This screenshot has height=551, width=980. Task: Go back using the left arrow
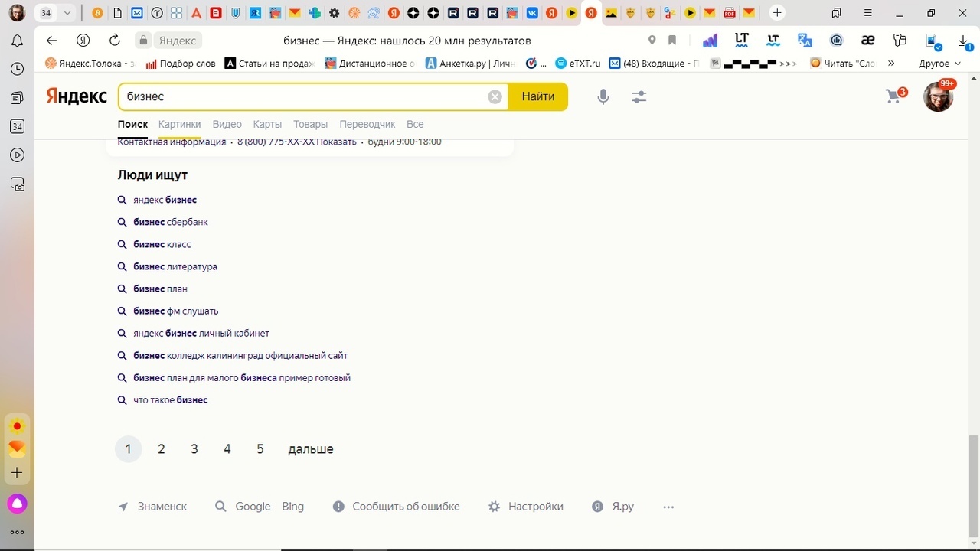(51, 41)
